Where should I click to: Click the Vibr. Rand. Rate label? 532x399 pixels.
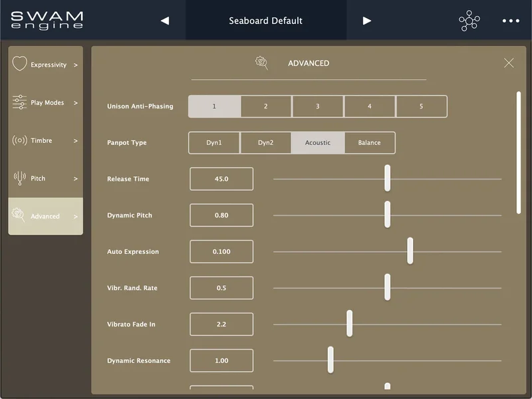[x=132, y=288]
